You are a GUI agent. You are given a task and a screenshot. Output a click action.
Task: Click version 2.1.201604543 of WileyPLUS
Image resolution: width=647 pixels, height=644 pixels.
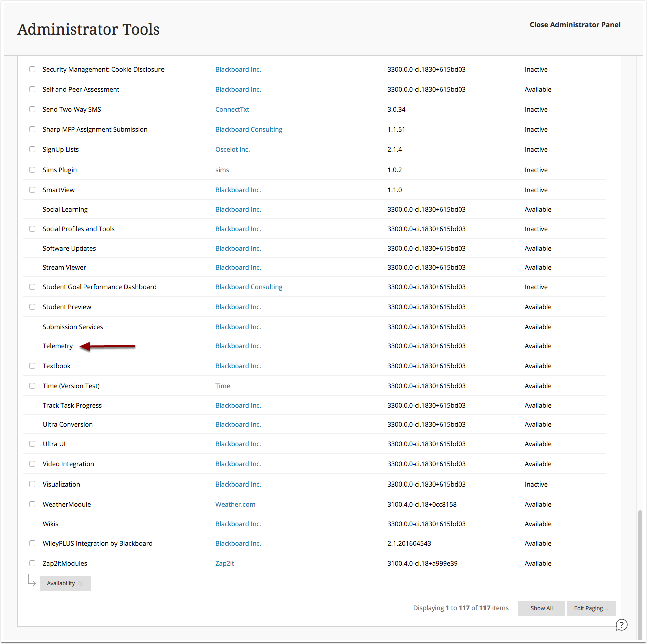(x=409, y=543)
